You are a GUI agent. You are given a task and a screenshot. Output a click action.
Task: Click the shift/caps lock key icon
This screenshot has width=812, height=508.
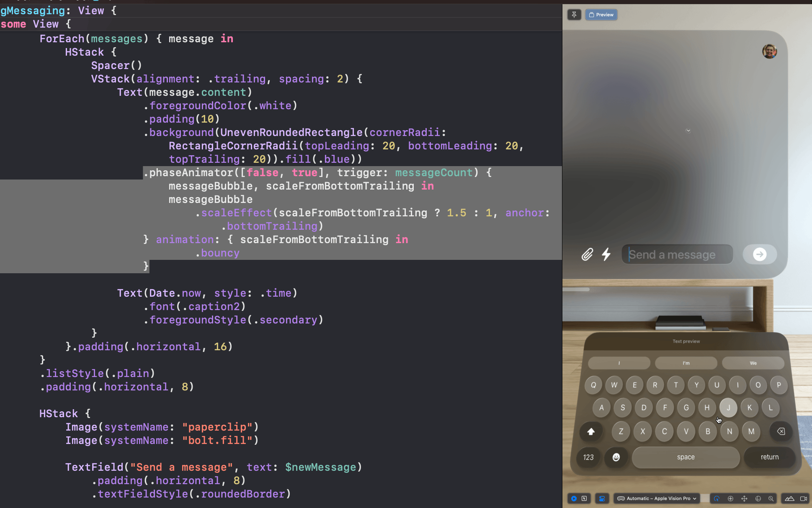590,431
